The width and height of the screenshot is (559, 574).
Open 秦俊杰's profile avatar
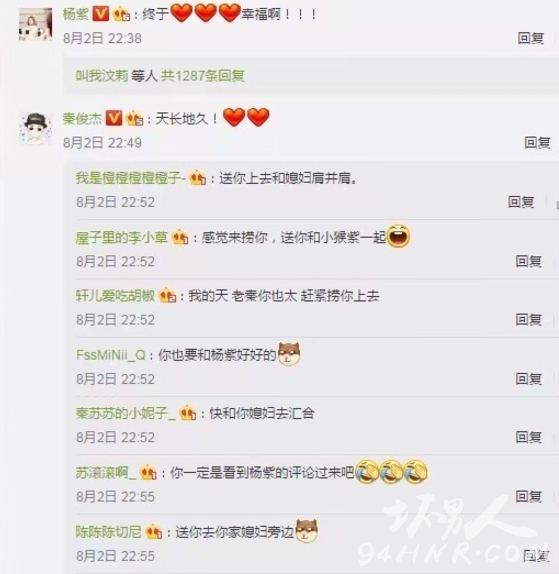(35, 129)
